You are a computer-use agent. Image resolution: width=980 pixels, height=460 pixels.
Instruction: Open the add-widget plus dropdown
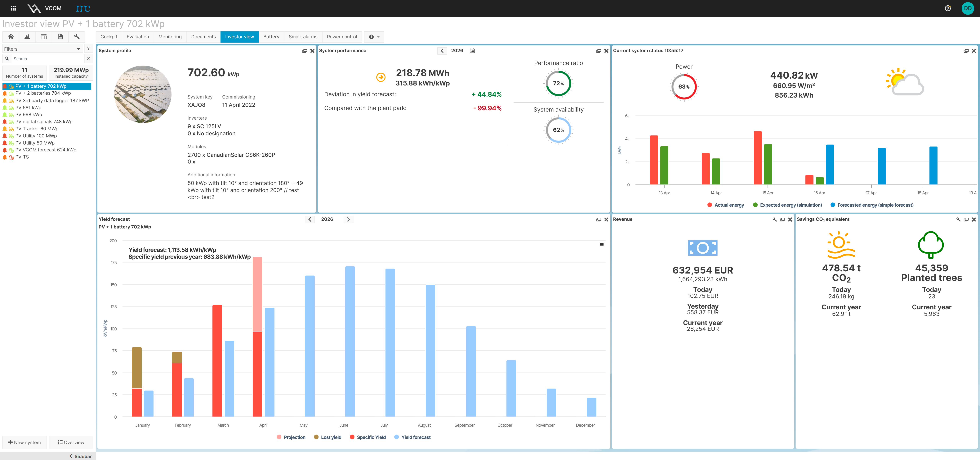(x=374, y=37)
